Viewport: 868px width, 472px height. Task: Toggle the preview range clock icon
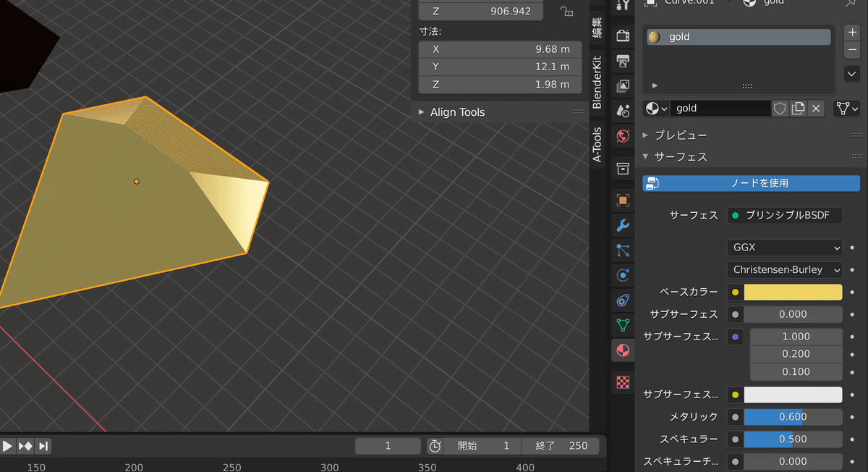pos(435,446)
